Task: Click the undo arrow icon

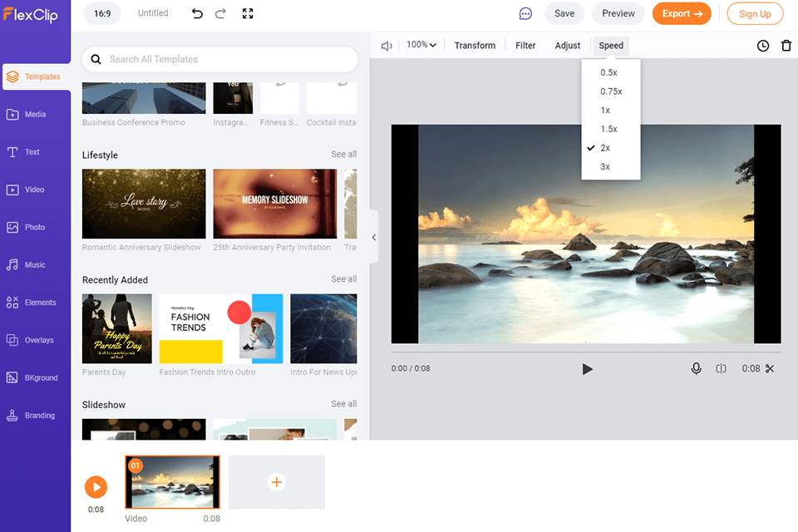Action: pos(197,13)
